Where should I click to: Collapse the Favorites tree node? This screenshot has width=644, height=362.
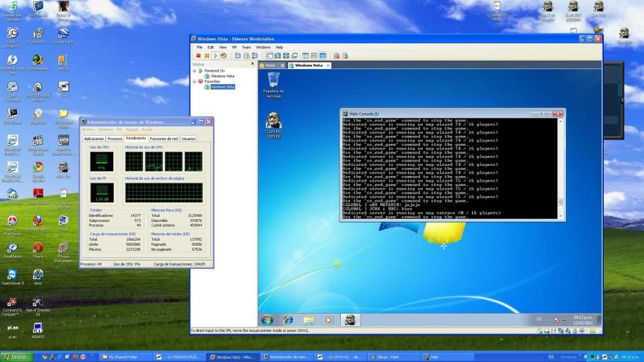(195, 81)
